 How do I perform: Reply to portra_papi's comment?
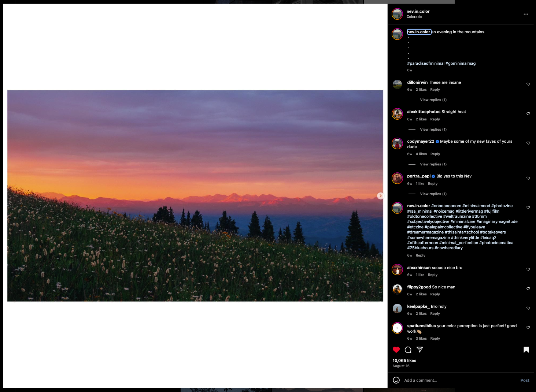(x=432, y=184)
